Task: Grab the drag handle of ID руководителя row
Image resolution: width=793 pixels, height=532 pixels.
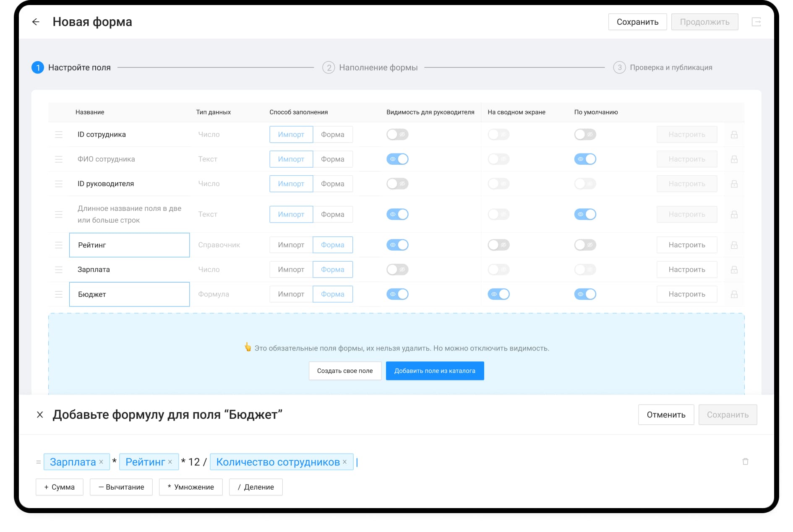Action: click(x=59, y=184)
